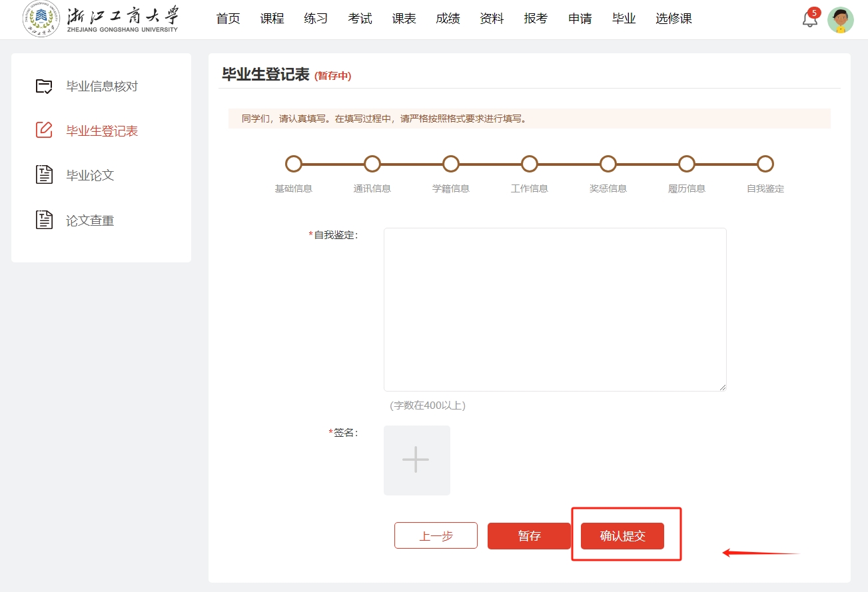
Task: Click the 暂存 save draft button
Action: tap(529, 536)
